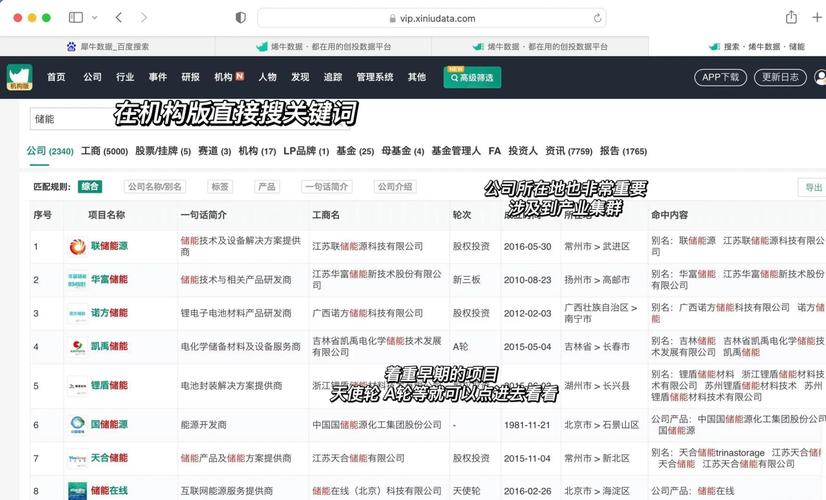Select the FA results tab
The height and width of the screenshot is (500, 826).
(495, 151)
